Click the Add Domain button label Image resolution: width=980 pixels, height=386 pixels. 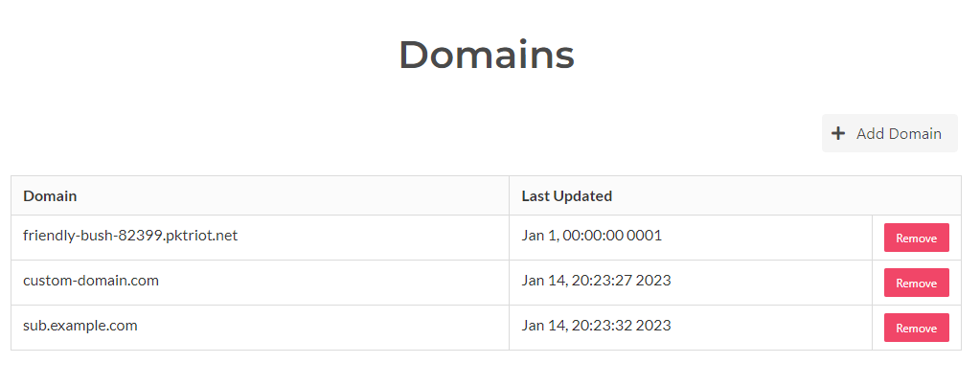899,134
